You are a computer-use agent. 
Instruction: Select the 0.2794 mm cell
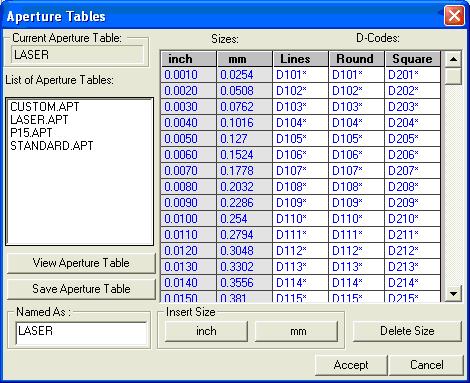point(245,235)
